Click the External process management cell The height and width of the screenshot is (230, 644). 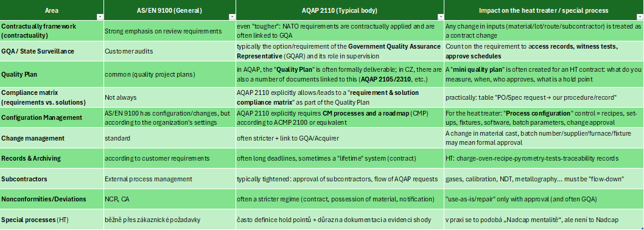[x=170, y=179]
